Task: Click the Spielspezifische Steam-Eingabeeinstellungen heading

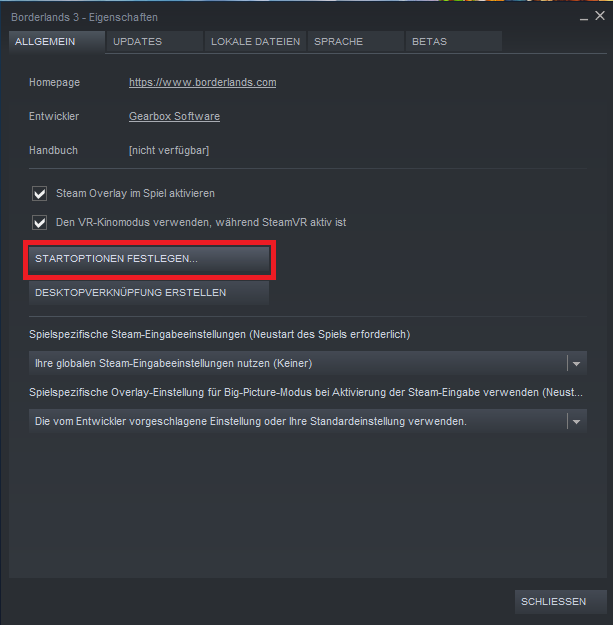Action: coord(220,334)
